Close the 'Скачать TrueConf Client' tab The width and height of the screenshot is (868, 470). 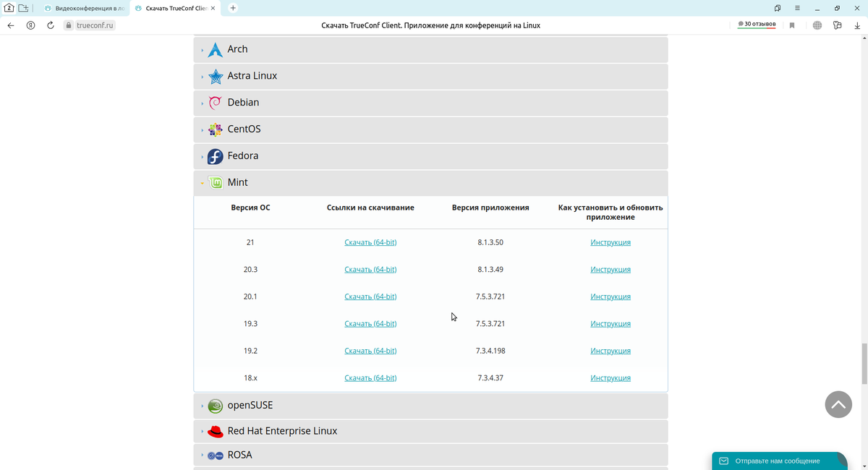[x=213, y=8]
